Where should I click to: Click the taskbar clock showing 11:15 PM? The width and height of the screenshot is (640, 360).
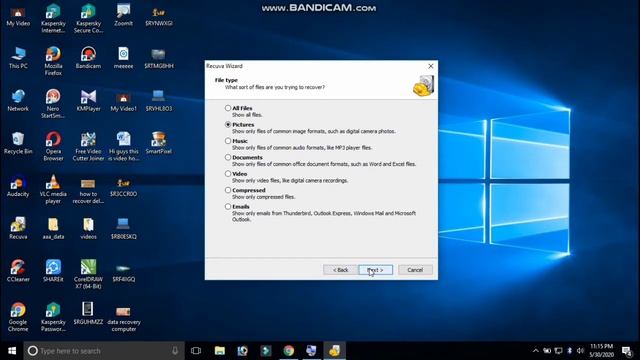pos(601,351)
